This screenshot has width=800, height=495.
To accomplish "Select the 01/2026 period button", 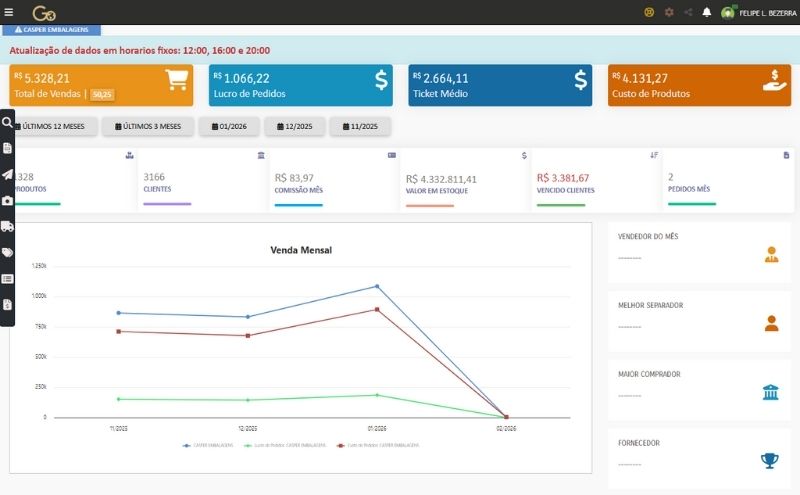I will 229,126.
